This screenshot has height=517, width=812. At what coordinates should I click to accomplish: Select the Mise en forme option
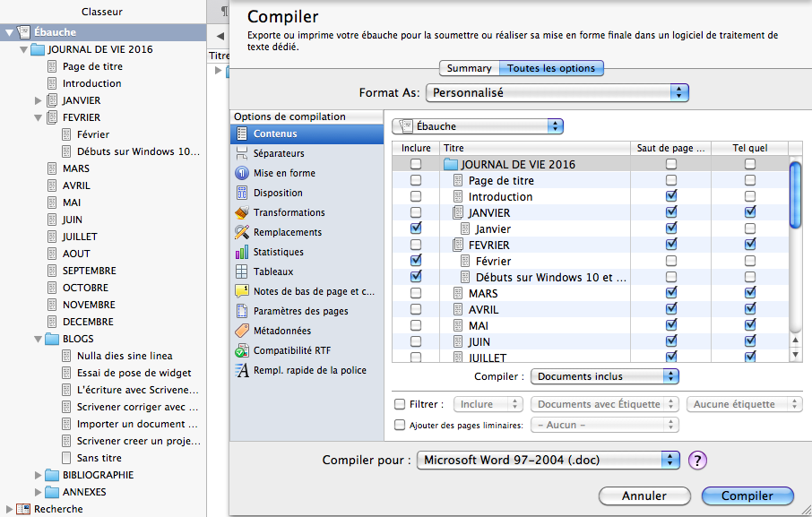(283, 173)
